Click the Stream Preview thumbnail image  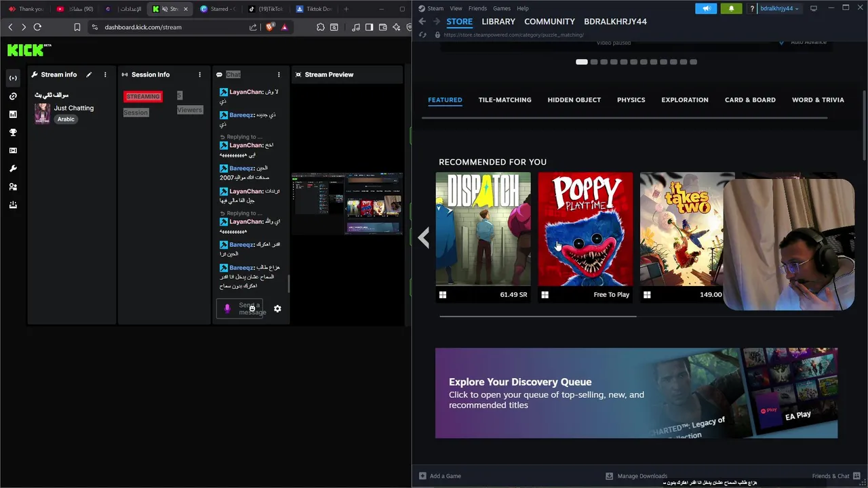[x=347, y=203]
